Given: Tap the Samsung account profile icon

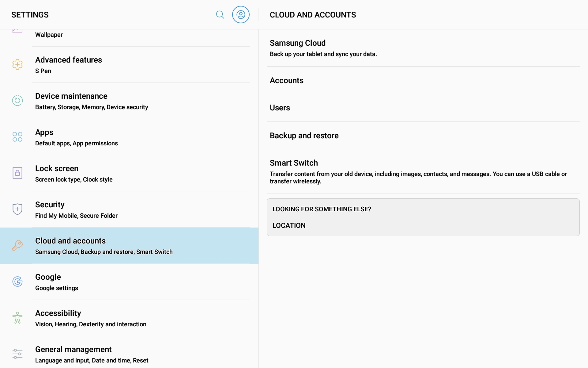Looking at the screenshot, I should click(x=241, y=15).
